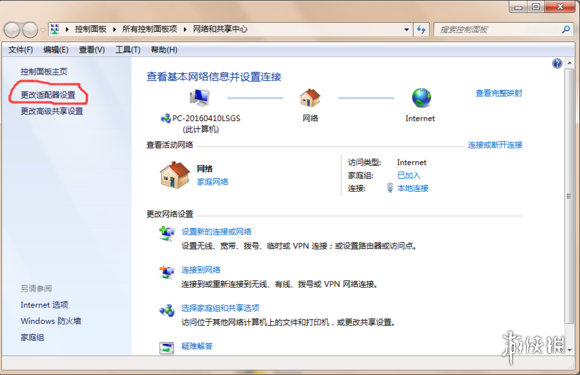Screen dimensions: 580x375
Task: Click the icon beside 选择家庭组和共享选项
Action: 167,310
